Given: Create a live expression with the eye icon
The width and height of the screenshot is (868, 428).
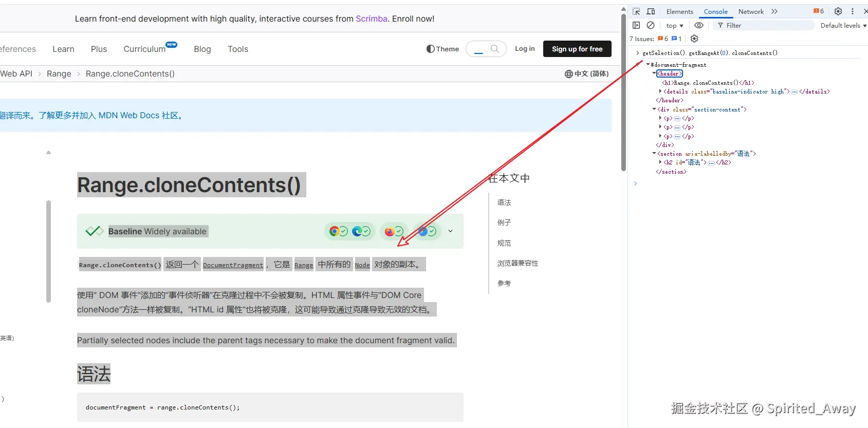Looking at the screenshot, I should click(x=699, y=25).
